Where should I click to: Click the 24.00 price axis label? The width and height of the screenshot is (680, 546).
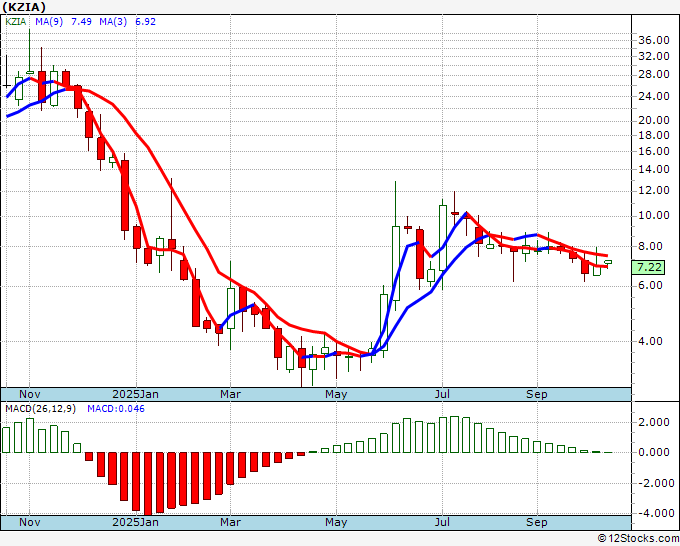click(x=654, y=96)
